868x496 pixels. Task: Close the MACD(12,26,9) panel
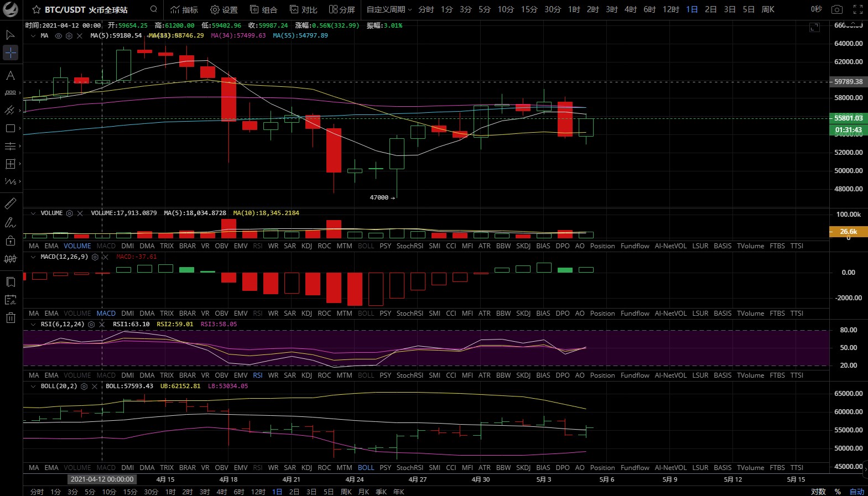point(105,257)
